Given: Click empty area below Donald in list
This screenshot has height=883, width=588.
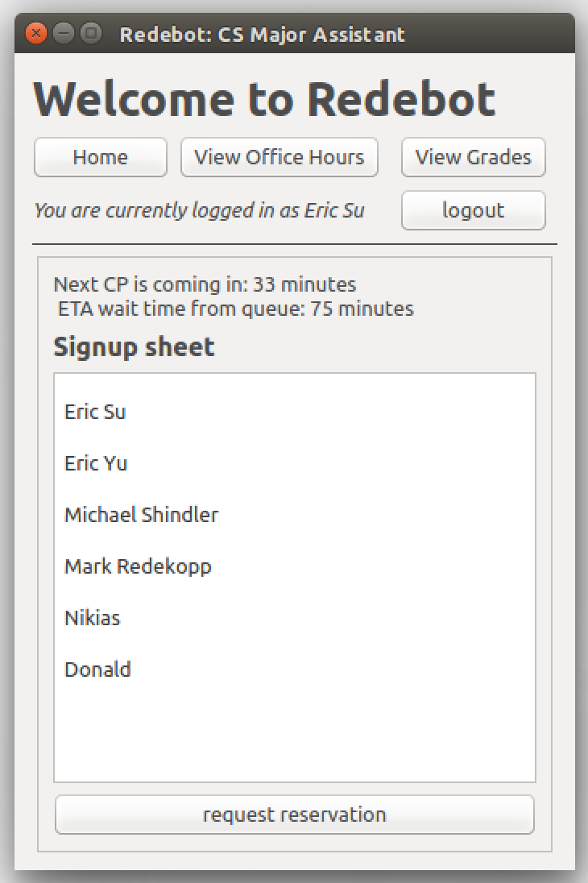Looking at the screenshot, I should 295,738.
